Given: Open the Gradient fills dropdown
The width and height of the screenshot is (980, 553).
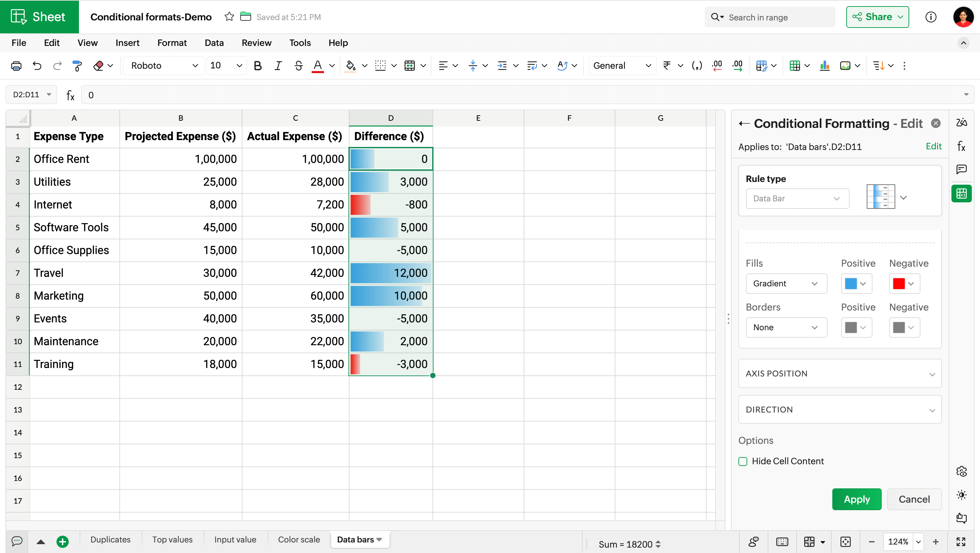Looking at the screenshot, I should tap(786, 284).
